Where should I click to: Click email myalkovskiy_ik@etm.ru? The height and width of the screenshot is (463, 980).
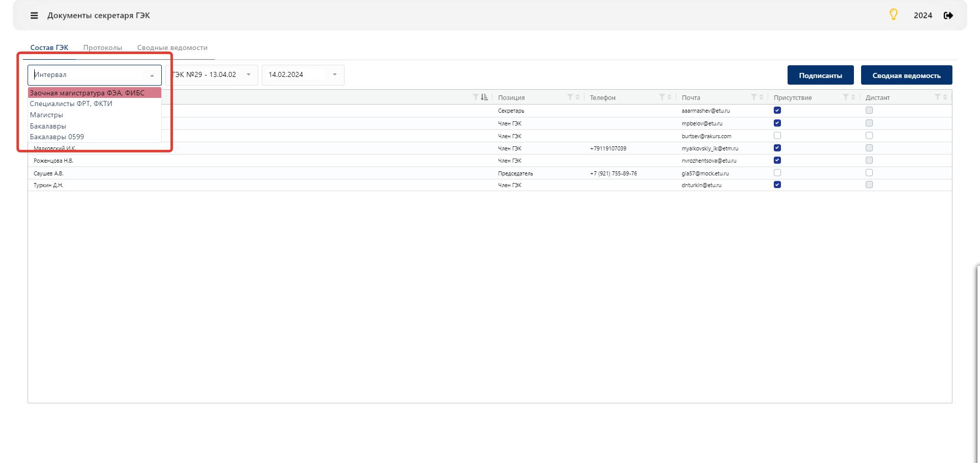(x=710, y=148)
